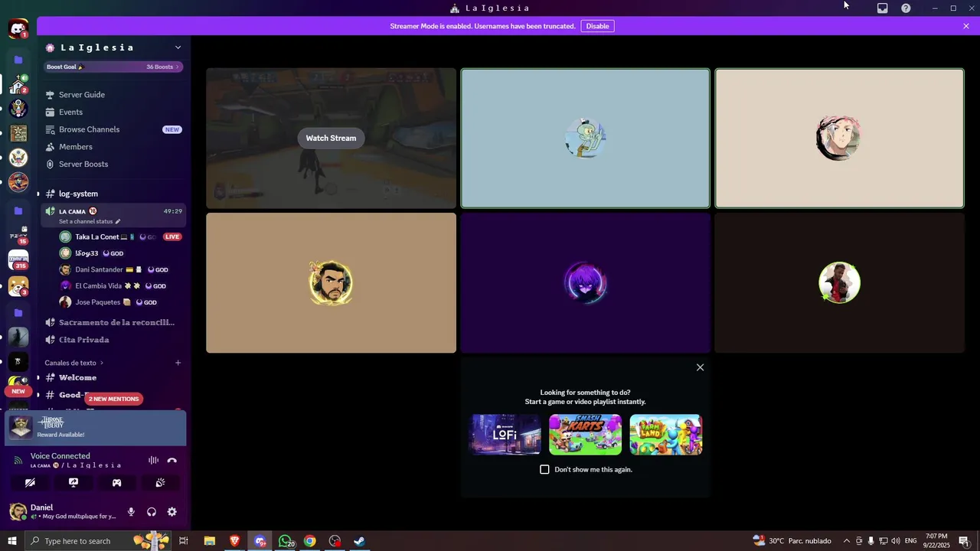Select the red-jacket avatar tile
The image size is (980, 551).
[x=839, y=283]
